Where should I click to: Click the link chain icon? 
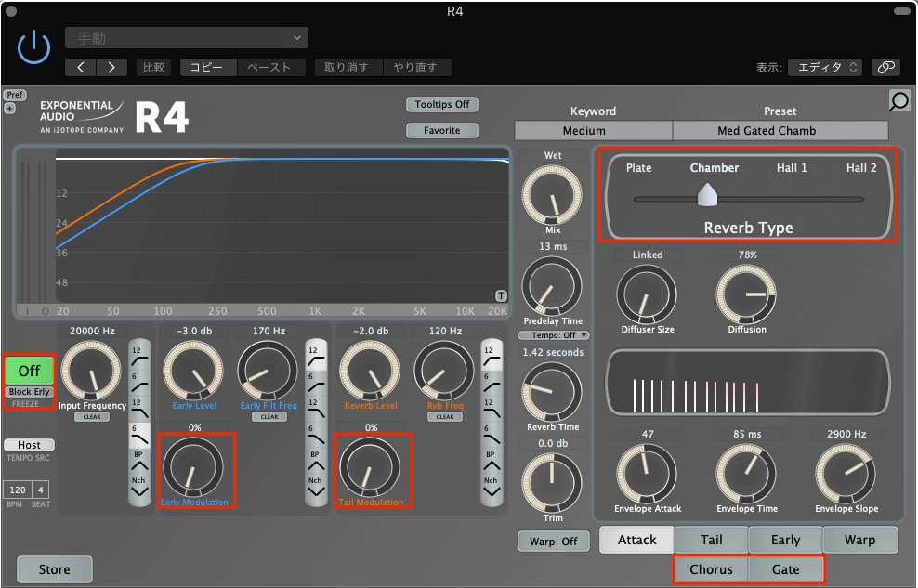point(885,67)
